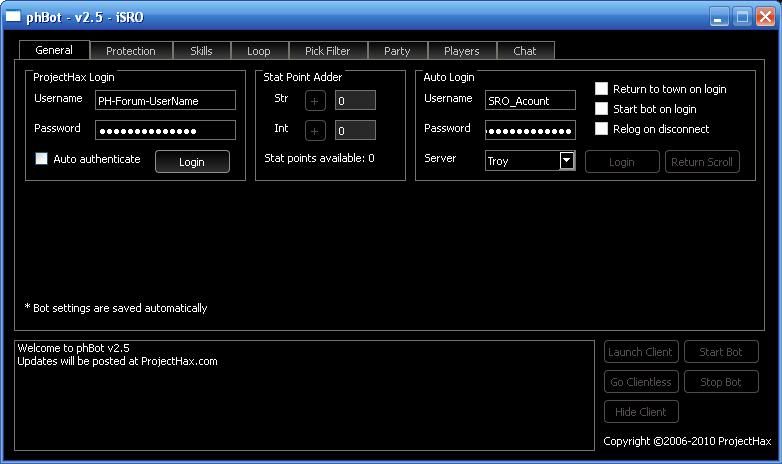
Task: Click 'Updates will be posted at ProjectHax.com' line
Action: [117, 361]
